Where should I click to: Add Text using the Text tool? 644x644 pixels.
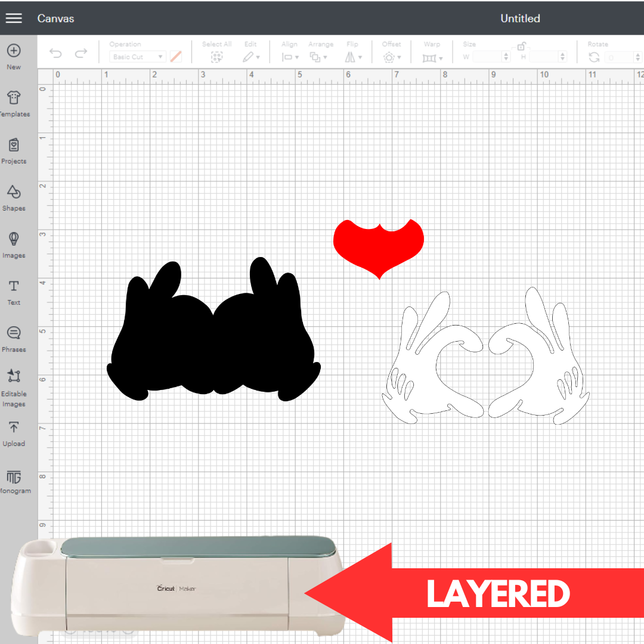[14, 292]
